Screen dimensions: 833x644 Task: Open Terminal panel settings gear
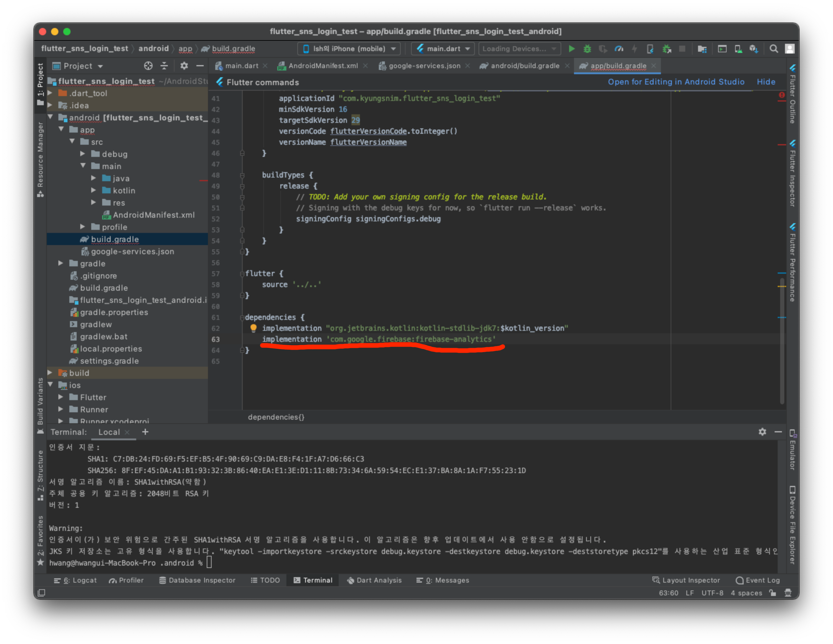[x=762, y=432]
